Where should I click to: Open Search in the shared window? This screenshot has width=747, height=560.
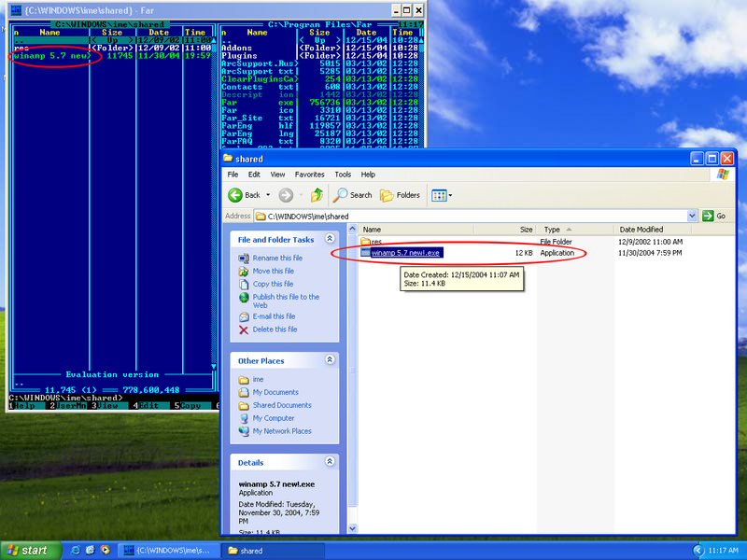[x=352, y=195]
